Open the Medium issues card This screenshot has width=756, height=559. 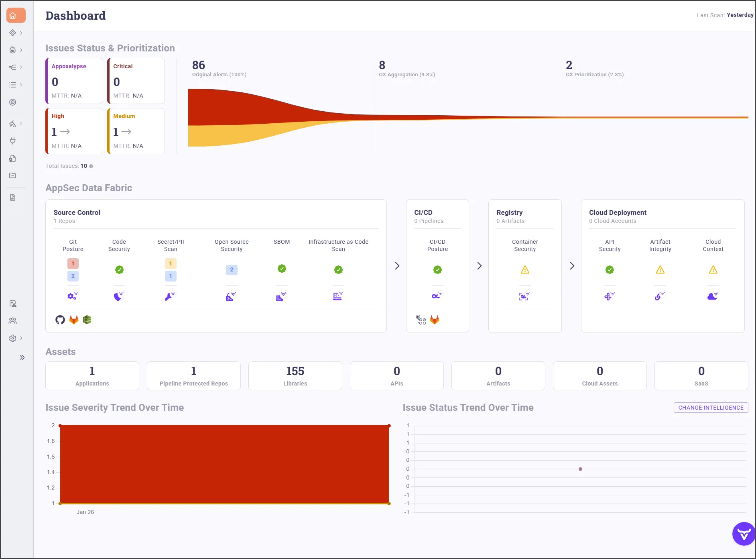click(x=136, y=131)
